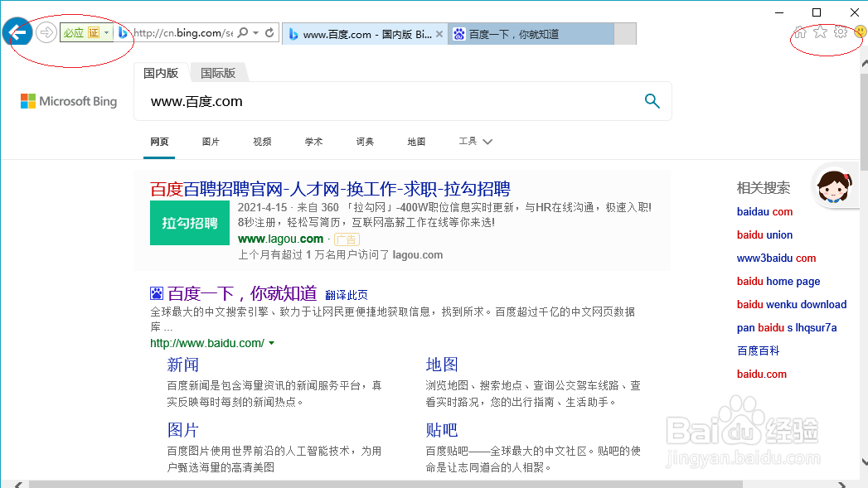Close the www.百度.com Bing tab
This screenshot has height=488, width=868.
coord(439,34)
